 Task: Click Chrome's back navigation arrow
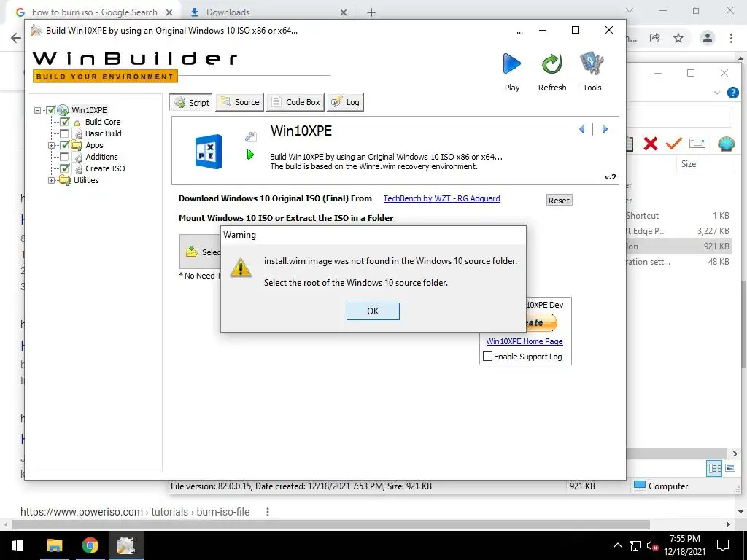pyautogui.click(x=16, y=38)
